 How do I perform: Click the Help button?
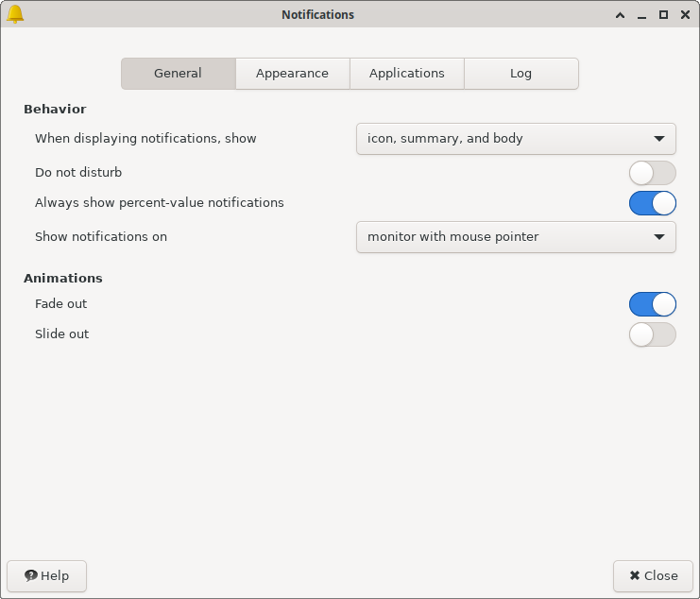coord(47,575)
